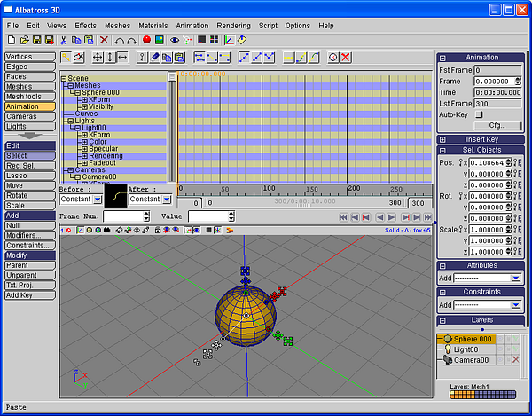This screenshot has width=532, height=416.
Task: Click frame 100 on the timeline ruler
Action: click(262, 189)
